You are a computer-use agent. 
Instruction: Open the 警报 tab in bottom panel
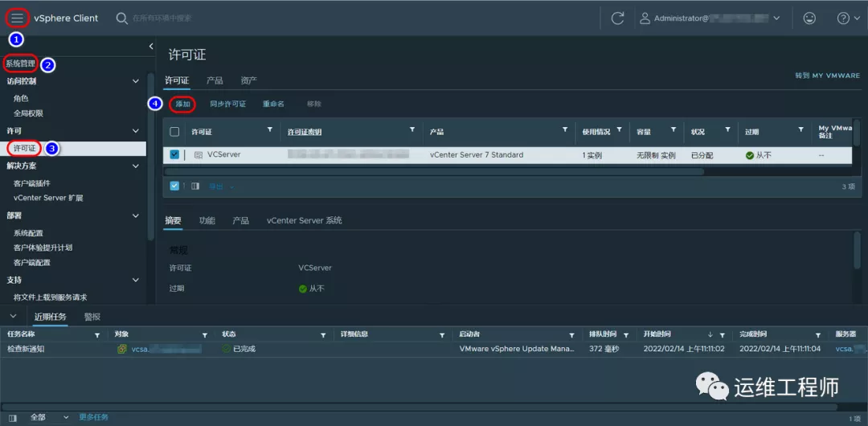92,317
